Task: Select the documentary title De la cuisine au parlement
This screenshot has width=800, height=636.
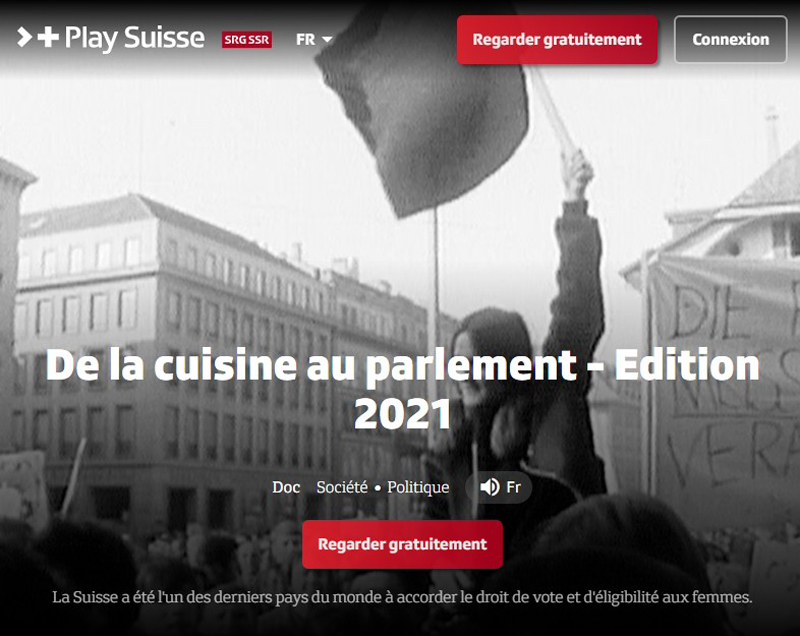Action: (x=403, y=389)
